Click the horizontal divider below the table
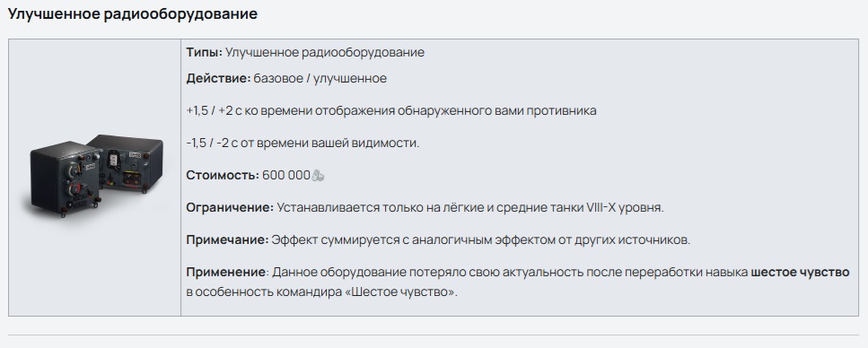 (434, 335)
